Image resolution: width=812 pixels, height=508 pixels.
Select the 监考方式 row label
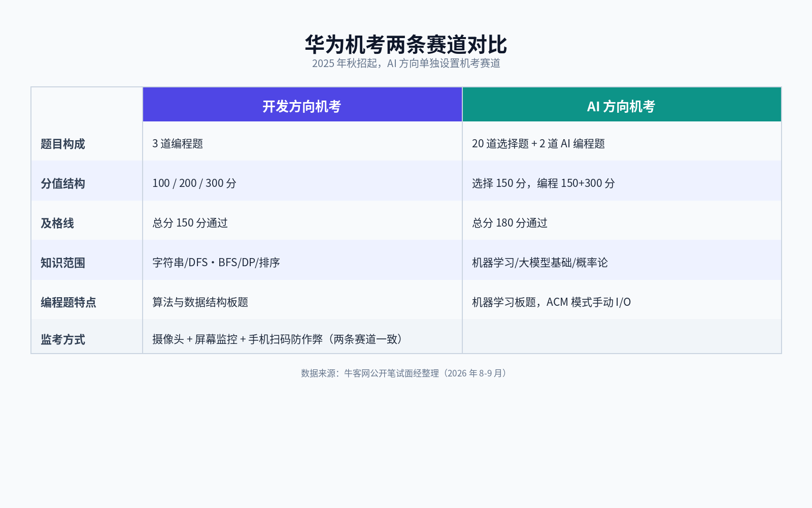[x=63, y=339]
